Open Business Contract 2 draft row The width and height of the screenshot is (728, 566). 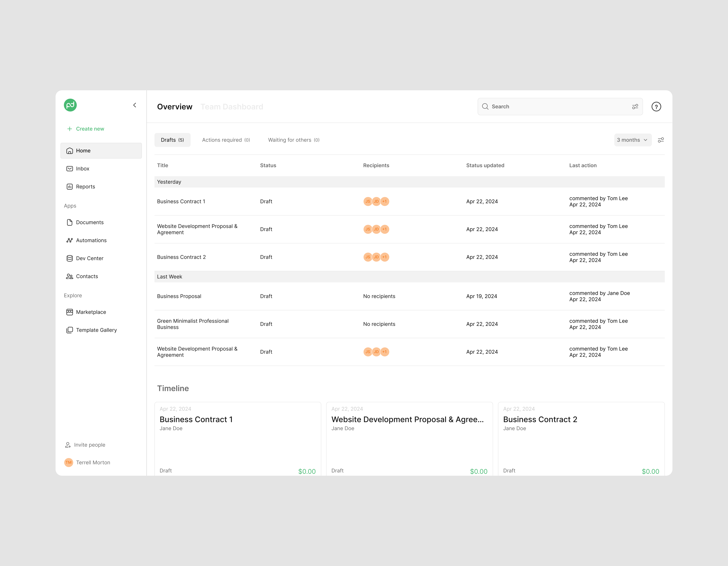point(409,257)
